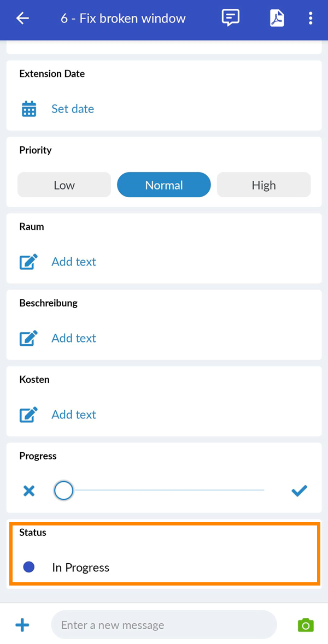Click Add text under Raum
This screenshot has height=644, width=328.
pos(74,262)
